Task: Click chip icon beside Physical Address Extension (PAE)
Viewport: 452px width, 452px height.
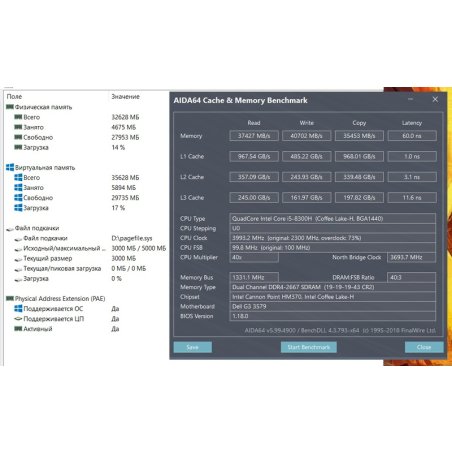Action: point(10,298)
